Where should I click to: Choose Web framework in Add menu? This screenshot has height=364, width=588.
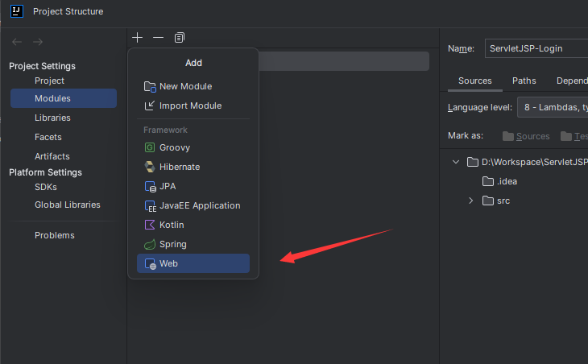coord(169,263)
